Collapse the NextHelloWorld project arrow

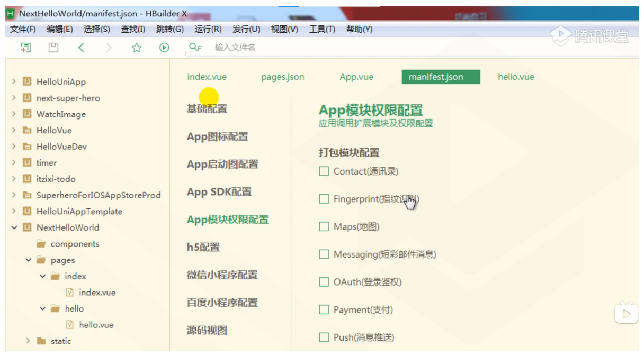click(14, 227)
